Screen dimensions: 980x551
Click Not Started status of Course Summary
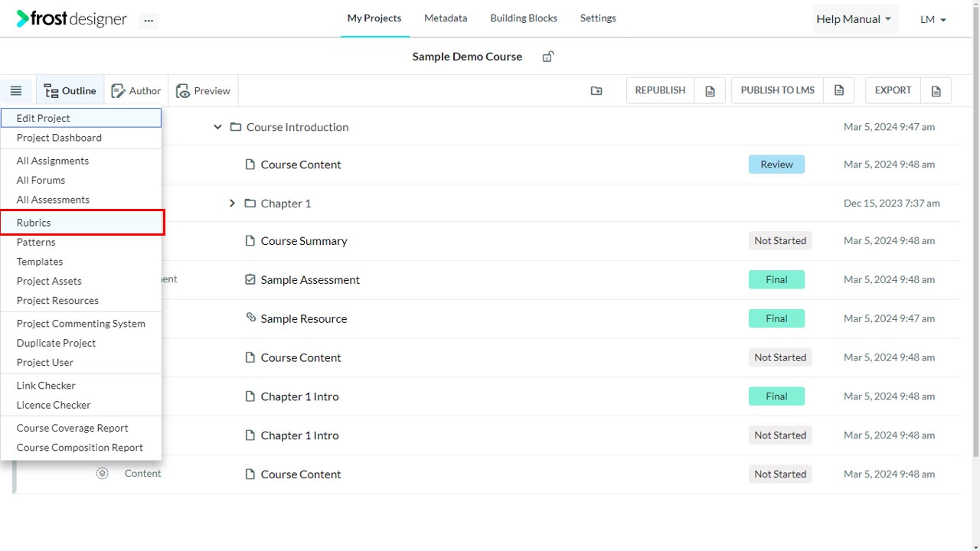point(780,241)
